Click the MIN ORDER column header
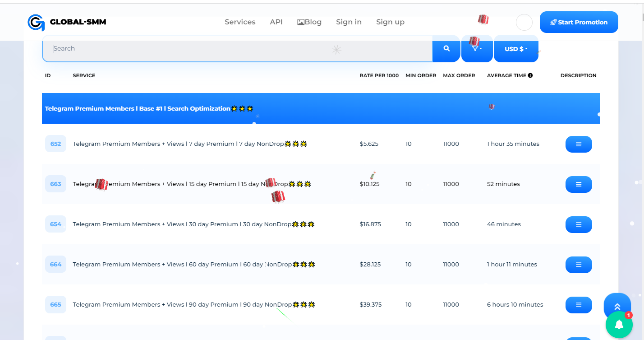Image resolution: width=644 pixels, height=340 pixels. (x=421, y=75)
